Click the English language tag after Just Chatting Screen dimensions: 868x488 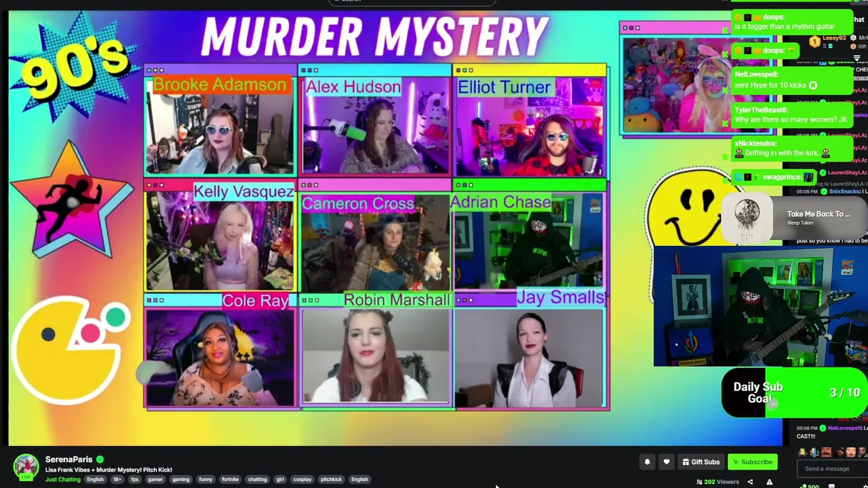[x=95, y=479]
